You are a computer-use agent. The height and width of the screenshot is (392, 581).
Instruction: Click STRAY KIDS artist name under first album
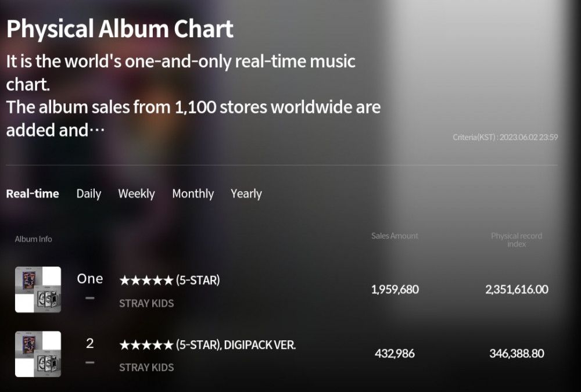point(146,303)
